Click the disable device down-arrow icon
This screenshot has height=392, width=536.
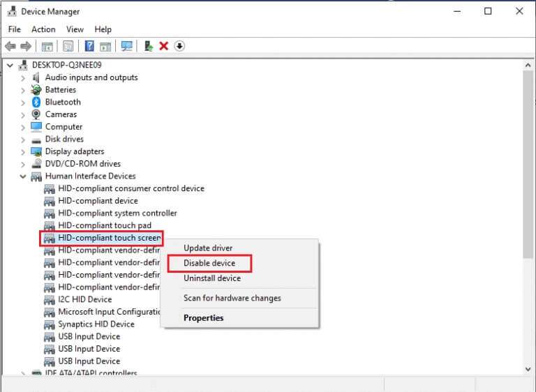tap(179, 46)
